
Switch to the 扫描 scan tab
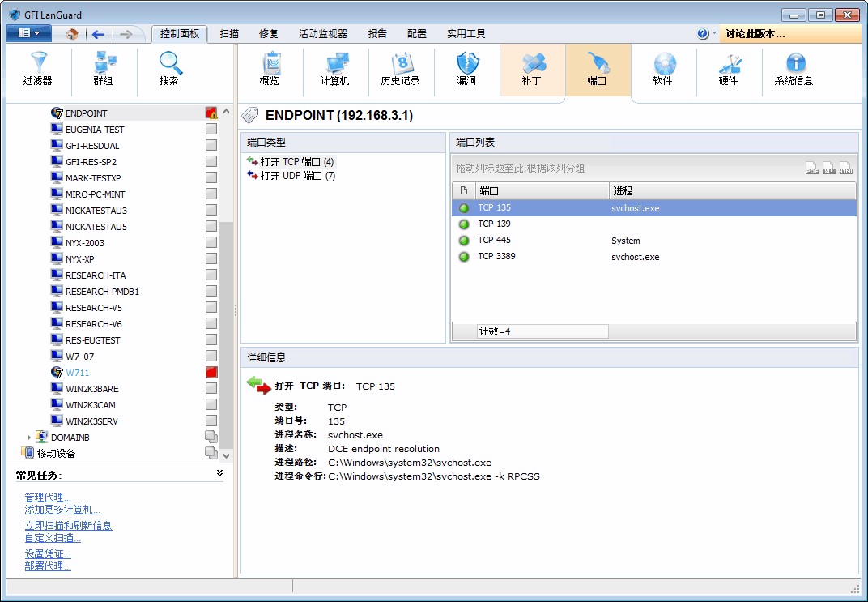pyautogui.click(x=229, y=34)
